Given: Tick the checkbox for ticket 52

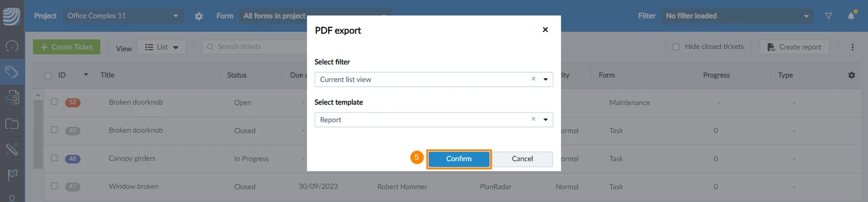Looking at the screenshot, I should click(54, 102).
